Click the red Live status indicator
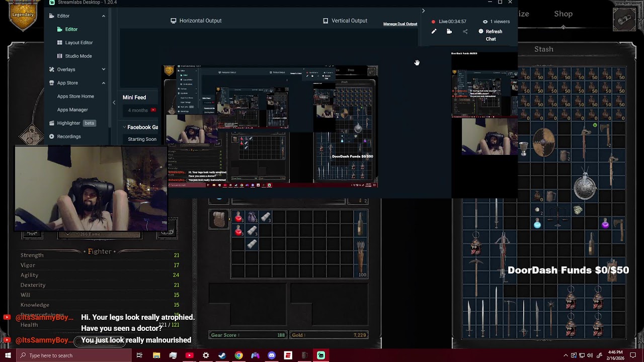 (x=433, y=22)
